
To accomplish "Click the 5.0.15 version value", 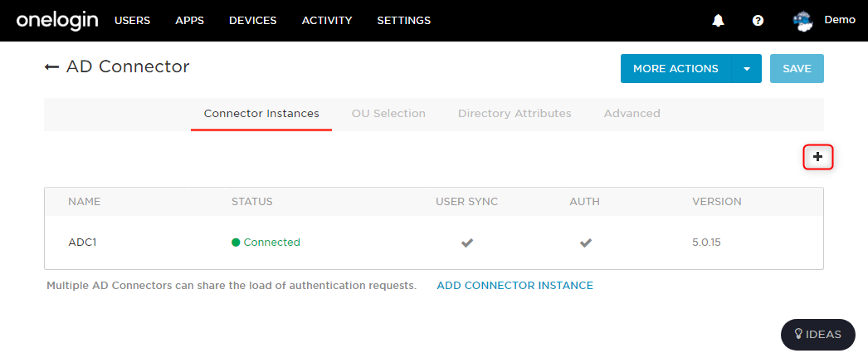I will [706, 243].
